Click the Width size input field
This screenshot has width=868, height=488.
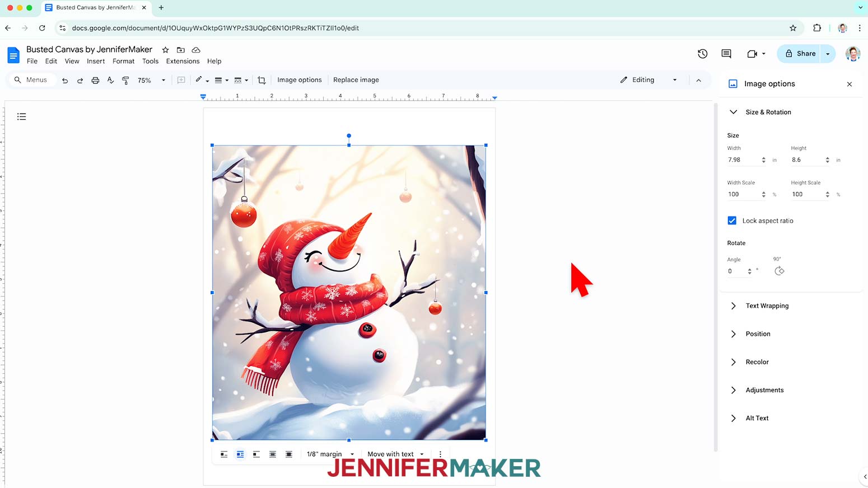click(x=743, y=160)
